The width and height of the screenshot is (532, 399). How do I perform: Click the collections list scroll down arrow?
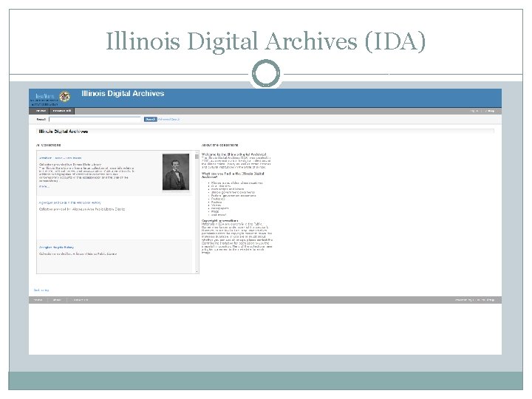click(x=197, y=271)
